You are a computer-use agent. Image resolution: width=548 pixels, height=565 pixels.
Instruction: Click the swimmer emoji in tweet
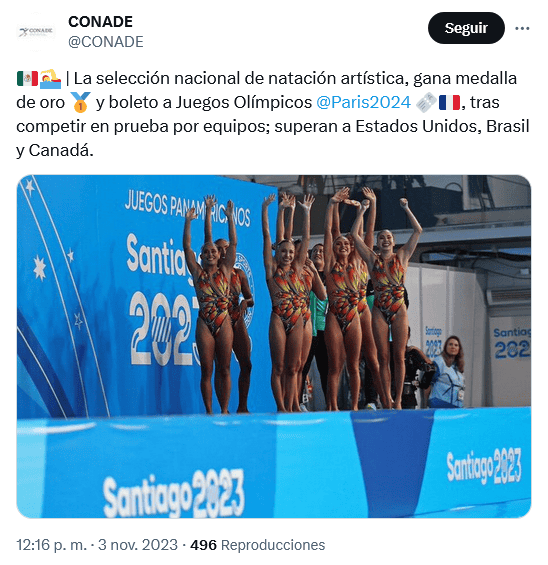click(50, 79)
